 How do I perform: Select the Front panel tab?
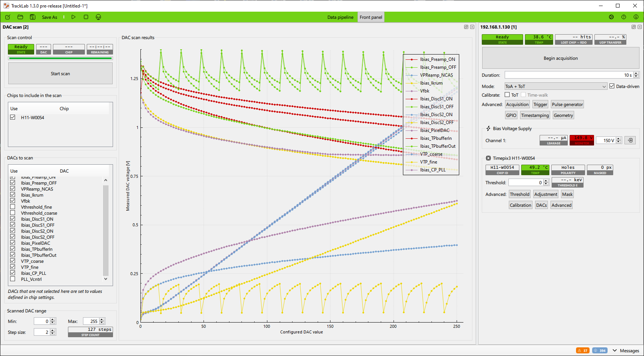[x=371, y=17]
